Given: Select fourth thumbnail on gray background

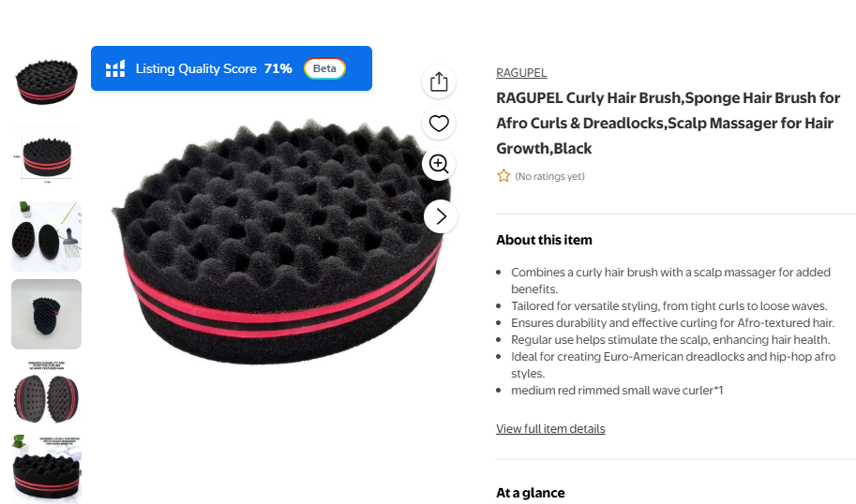Looking at the screenshot, I should pos(46,314).
